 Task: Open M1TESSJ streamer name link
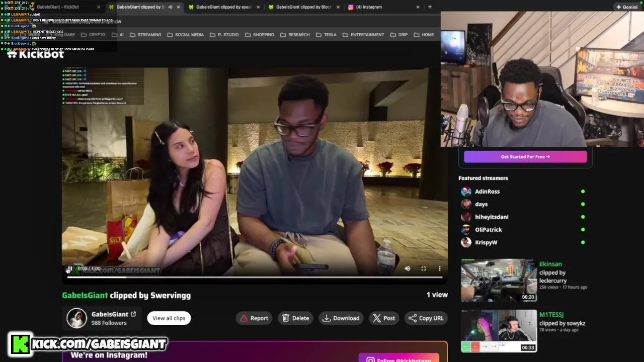click(x=551, y=315)
